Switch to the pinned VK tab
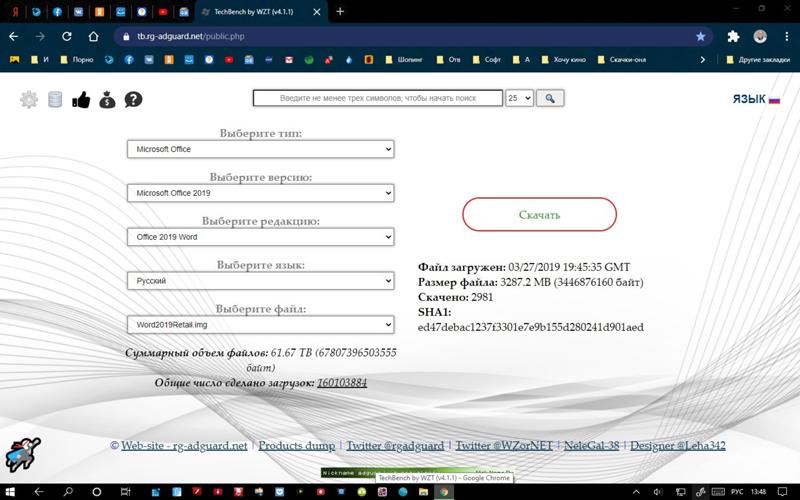800x500 pixels. pyautogui.click(x=78, y=11)
